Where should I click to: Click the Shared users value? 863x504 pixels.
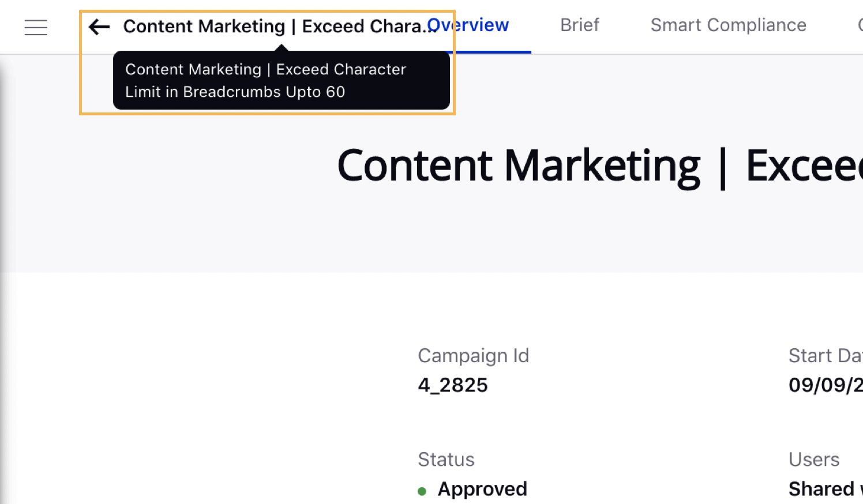[x=826, y=489]
